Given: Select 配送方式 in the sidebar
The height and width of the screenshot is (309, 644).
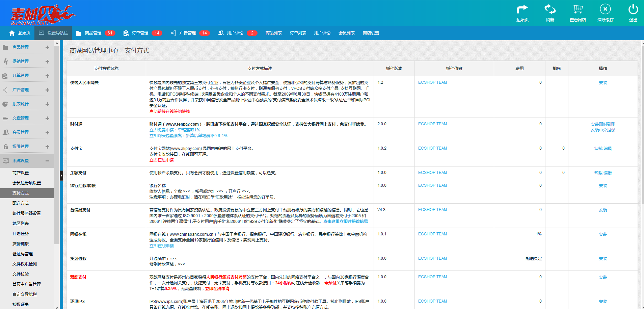Looking at the screenshot, I should coord(21,203).
